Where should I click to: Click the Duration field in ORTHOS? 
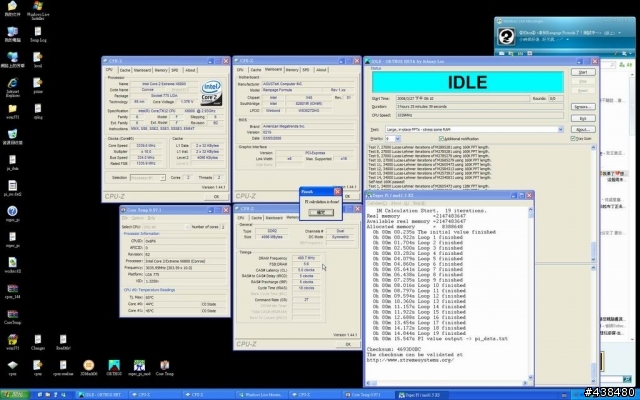480,107
